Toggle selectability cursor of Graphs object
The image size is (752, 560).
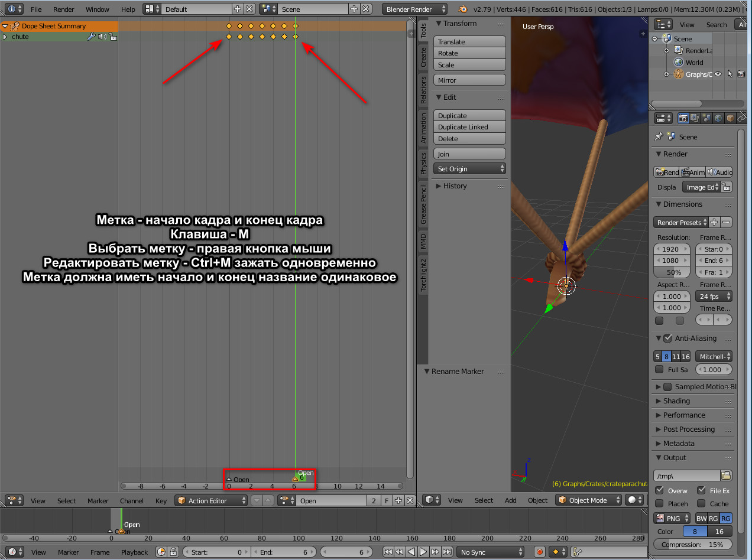point(730,74)
